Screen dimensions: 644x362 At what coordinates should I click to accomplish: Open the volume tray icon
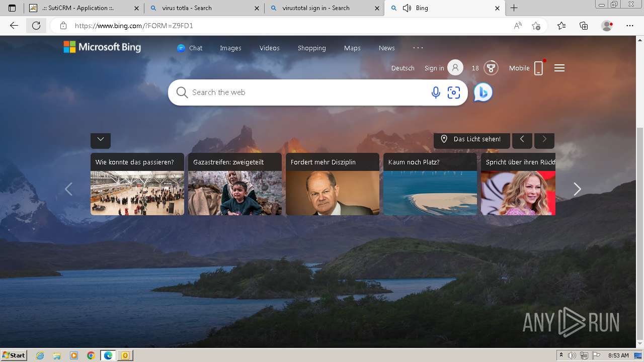coord(572,355)
